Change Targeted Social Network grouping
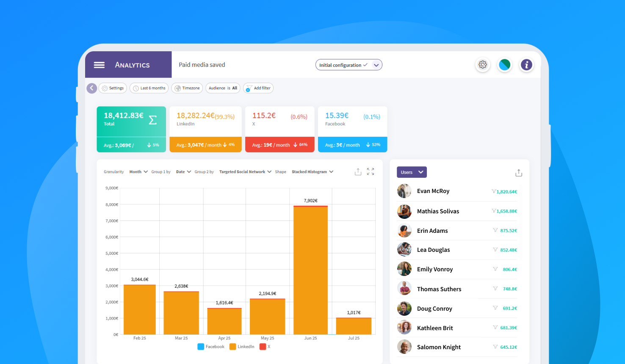The height and width of the screenshot is (364, 625). (x=245, y=172)
